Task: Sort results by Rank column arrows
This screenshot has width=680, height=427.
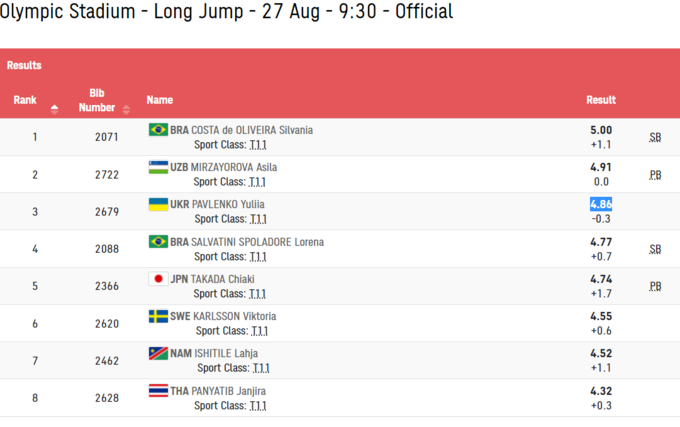Action: [54, 108]
